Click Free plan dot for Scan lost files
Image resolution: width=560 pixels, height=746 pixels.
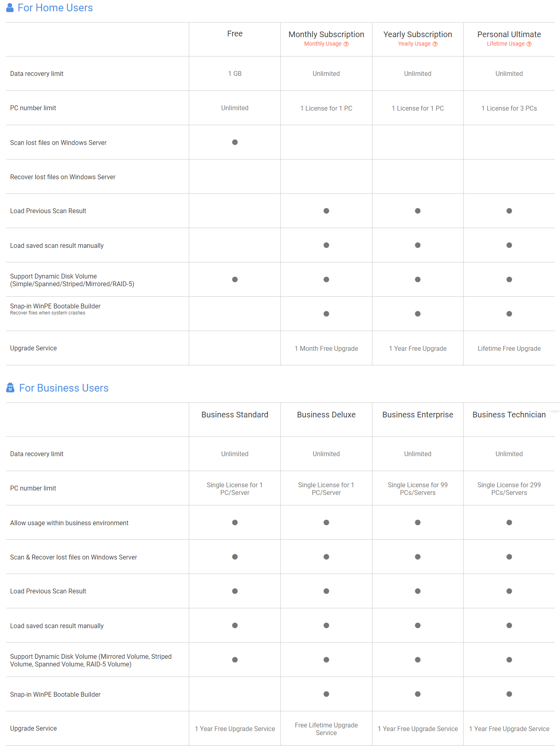coord(235,142)
